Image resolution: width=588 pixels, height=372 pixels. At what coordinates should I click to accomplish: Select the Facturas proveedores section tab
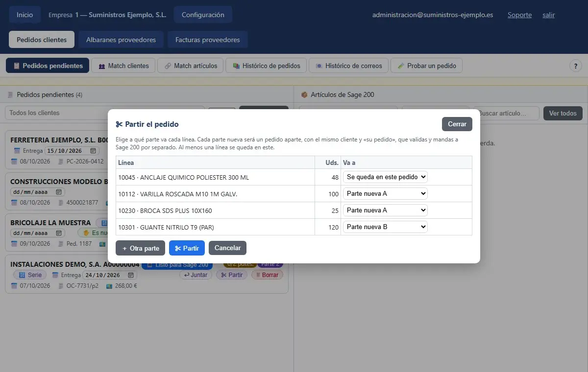tap(208, 40)
